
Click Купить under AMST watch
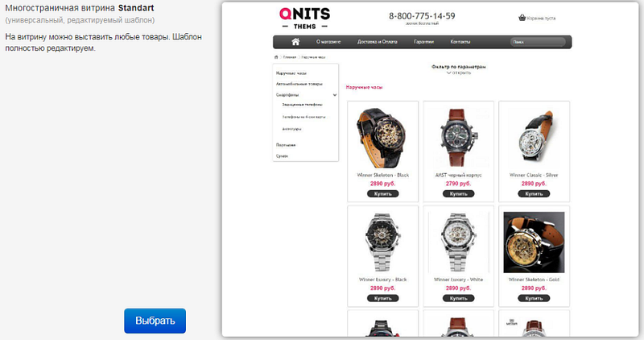[x=458, y=193]
